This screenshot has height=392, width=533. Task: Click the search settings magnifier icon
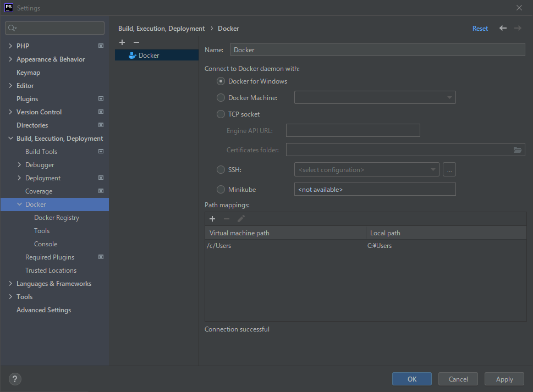[13, 28]
